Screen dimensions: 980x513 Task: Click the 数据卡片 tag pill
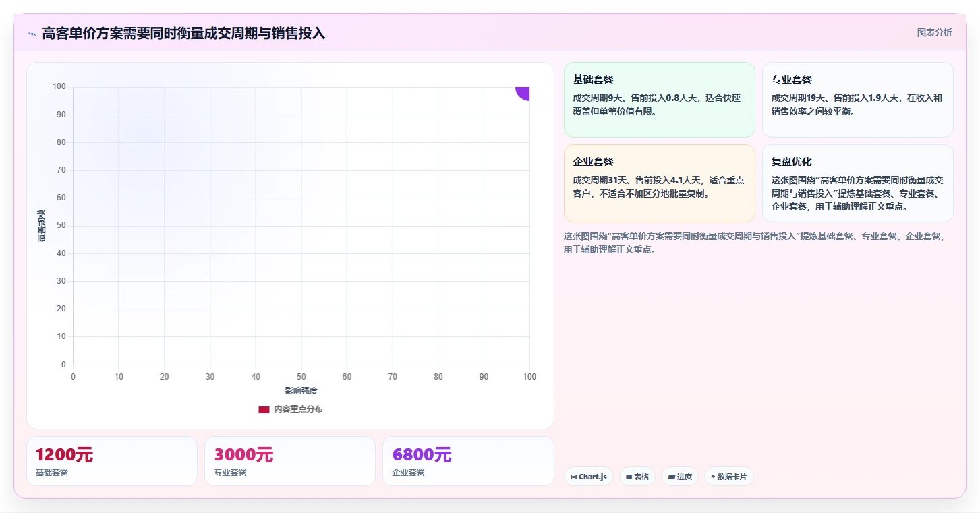pos(728,477)
